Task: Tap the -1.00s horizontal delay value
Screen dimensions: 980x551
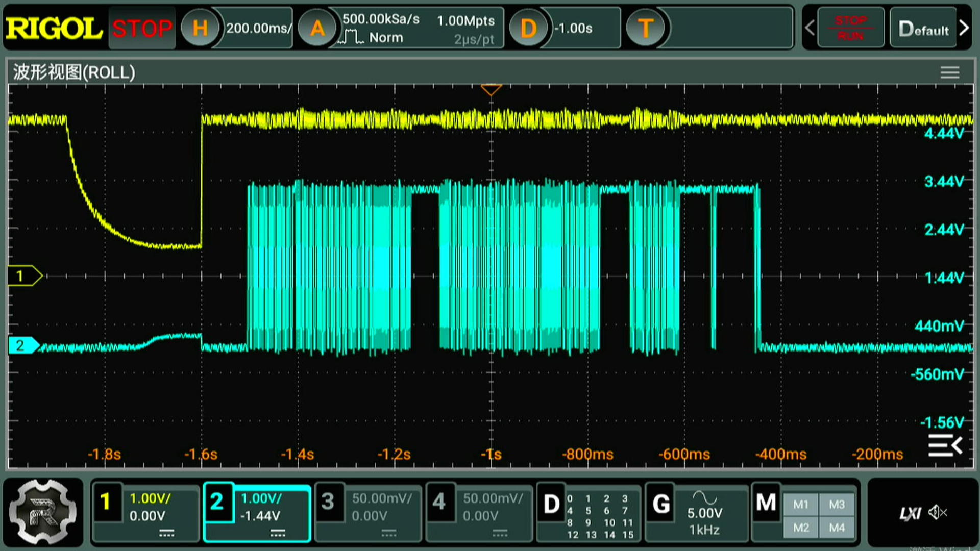Action: click(x=574, y=28)
